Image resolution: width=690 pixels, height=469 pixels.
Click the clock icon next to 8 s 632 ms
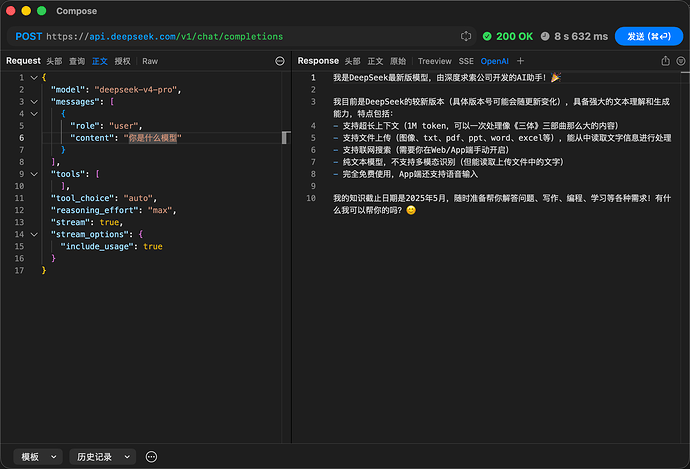point(545,36)
